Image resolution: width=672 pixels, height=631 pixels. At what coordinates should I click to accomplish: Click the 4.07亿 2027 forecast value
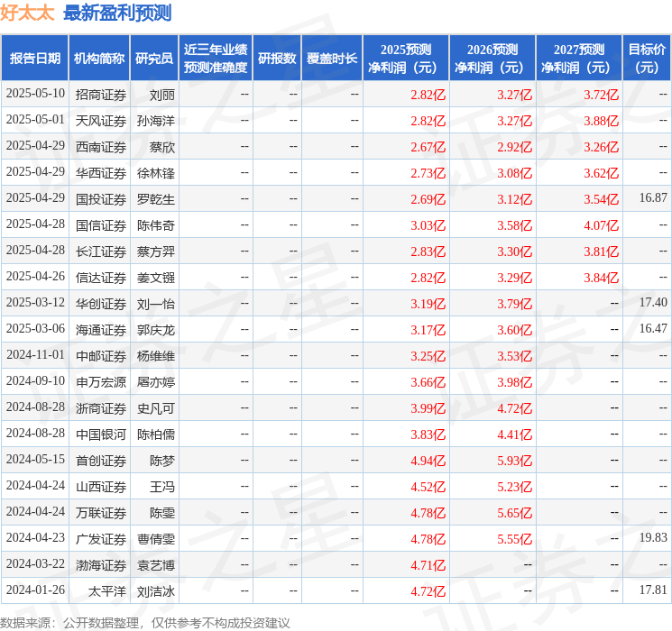point(602,225)
